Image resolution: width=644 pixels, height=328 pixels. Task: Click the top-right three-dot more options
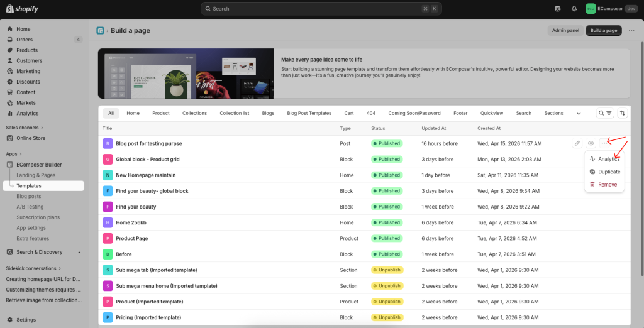tap(631, 30)
